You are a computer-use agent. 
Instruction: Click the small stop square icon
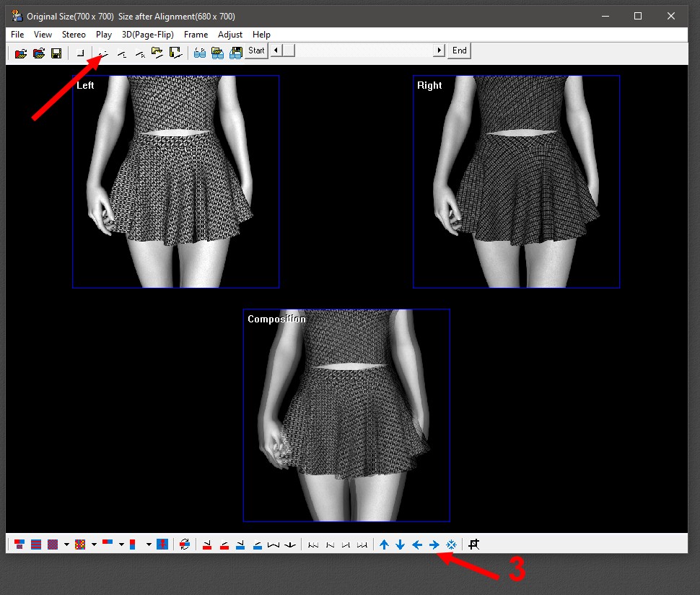[81, 53]
